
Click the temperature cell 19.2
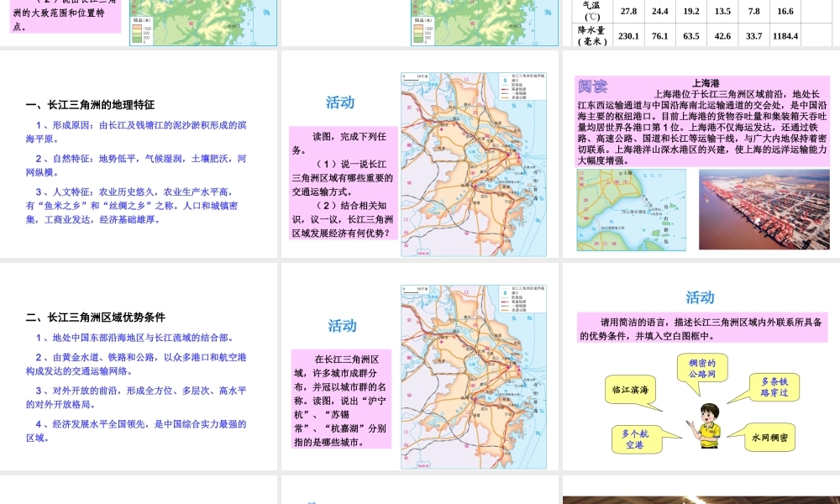coord(691,11)
